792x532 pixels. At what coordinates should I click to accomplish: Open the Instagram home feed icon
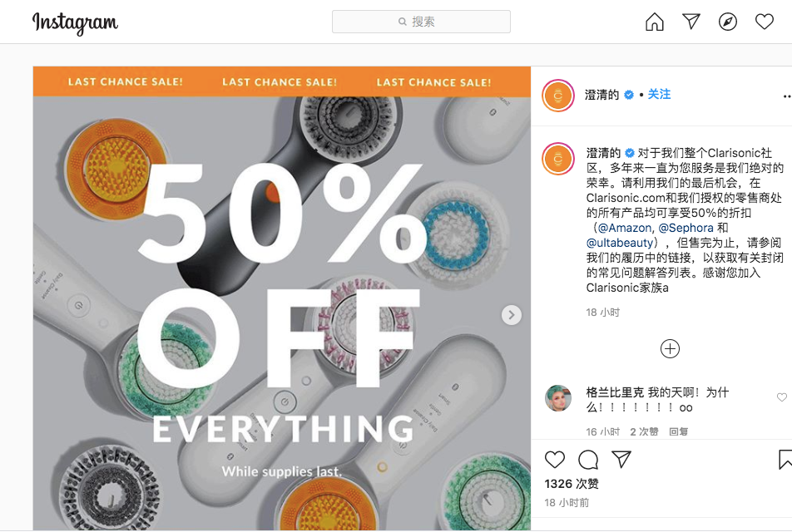pyautogui.click(x=655, y=22)
